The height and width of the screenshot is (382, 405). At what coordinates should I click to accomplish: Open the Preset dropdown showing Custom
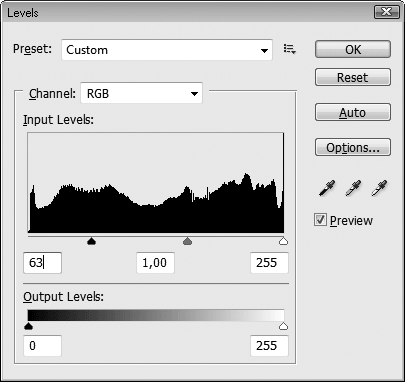click(x=167, y=50)
